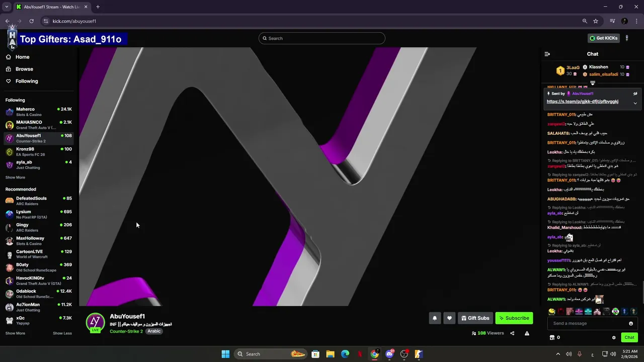Click Odablock avatar in Recommended
Screen dimensions: 644x362
(10, 294)
